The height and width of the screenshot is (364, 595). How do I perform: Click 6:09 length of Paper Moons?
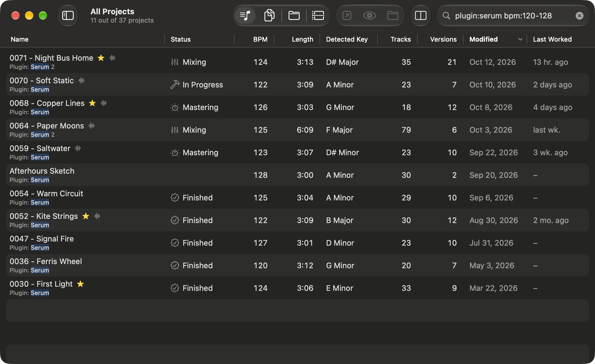tap(305, 130)
